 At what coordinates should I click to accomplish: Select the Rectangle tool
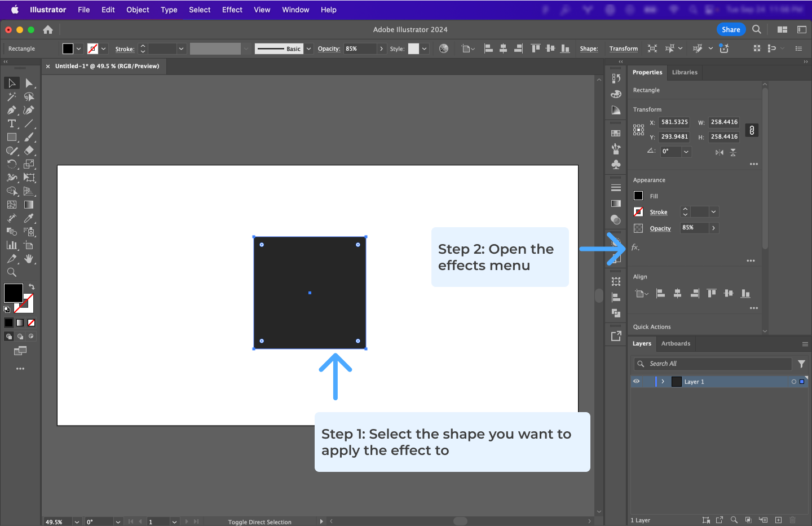point(11,137)
